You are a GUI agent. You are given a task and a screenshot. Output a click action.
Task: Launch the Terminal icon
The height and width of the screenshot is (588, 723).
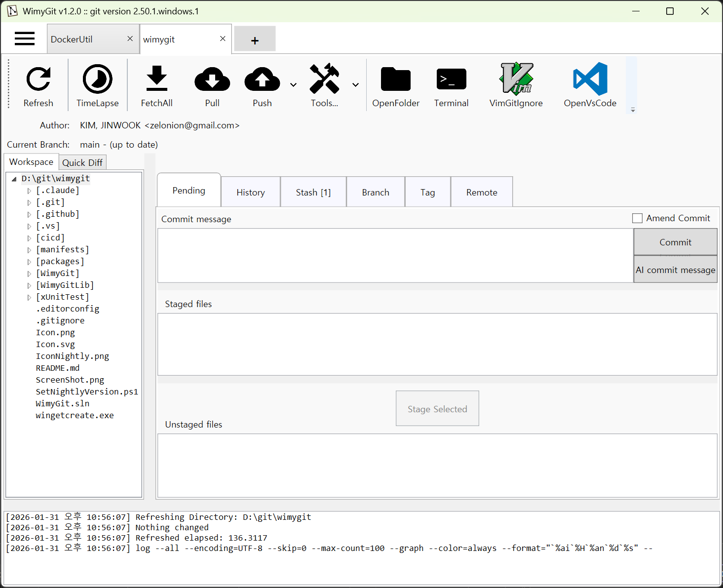pyautogui.click(x=452, y=79)
